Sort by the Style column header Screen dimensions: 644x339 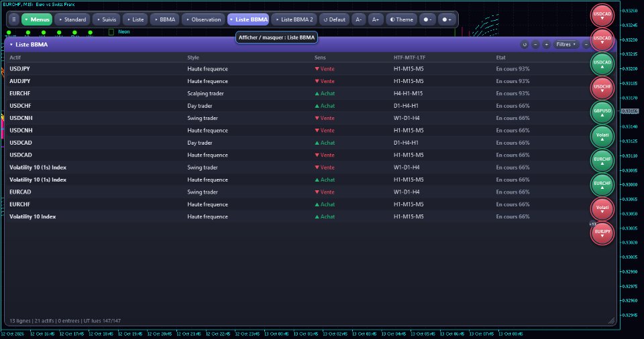193,58
